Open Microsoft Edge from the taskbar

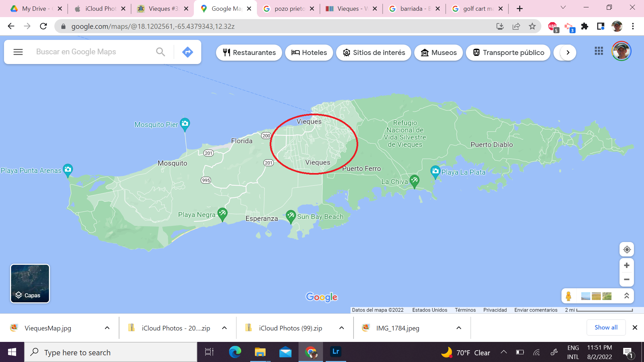click(x=235, y=352)
